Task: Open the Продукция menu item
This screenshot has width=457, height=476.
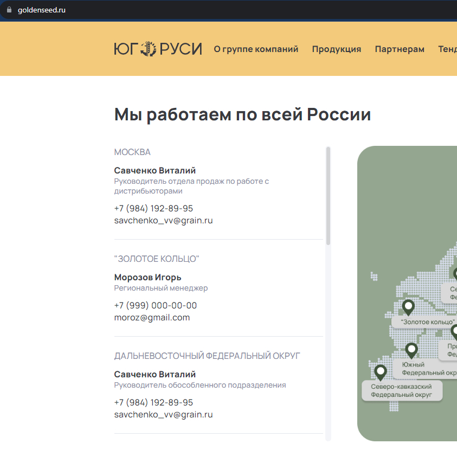Action: [x=337, y=49]
